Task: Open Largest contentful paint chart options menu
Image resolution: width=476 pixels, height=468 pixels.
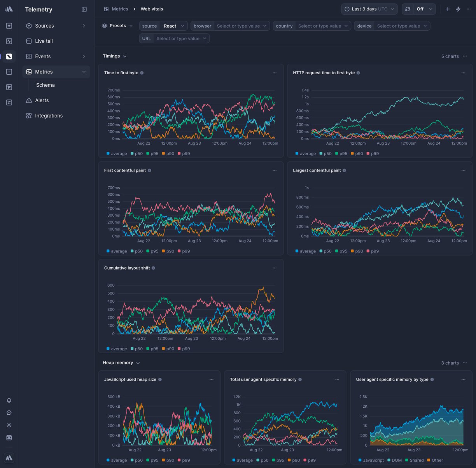Action: tap(463, 170)
